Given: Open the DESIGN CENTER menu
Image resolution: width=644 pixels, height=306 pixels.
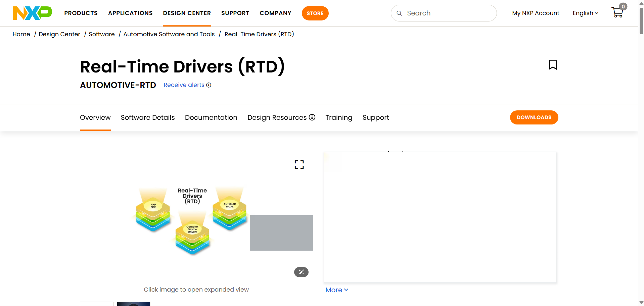Looking at the screenshot, I should pyautogui.click(x=187, y=13).
